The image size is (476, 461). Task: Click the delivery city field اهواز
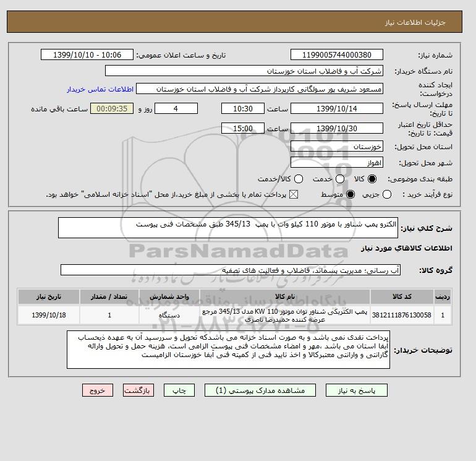(337, 163)
